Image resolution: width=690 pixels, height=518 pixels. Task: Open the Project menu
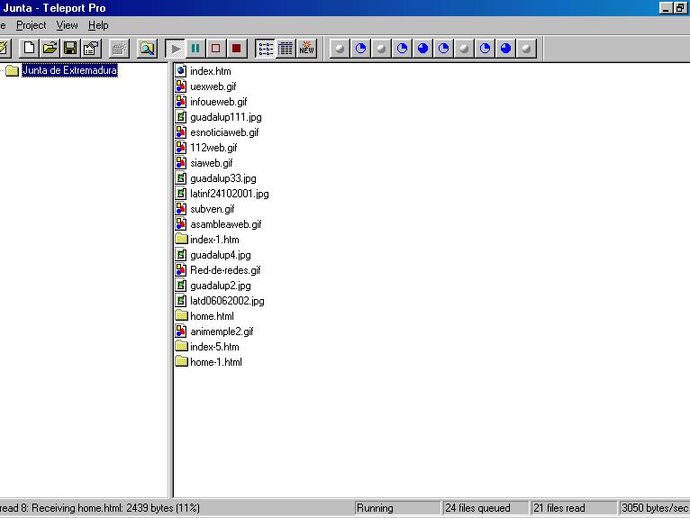(x=31, y=26)
